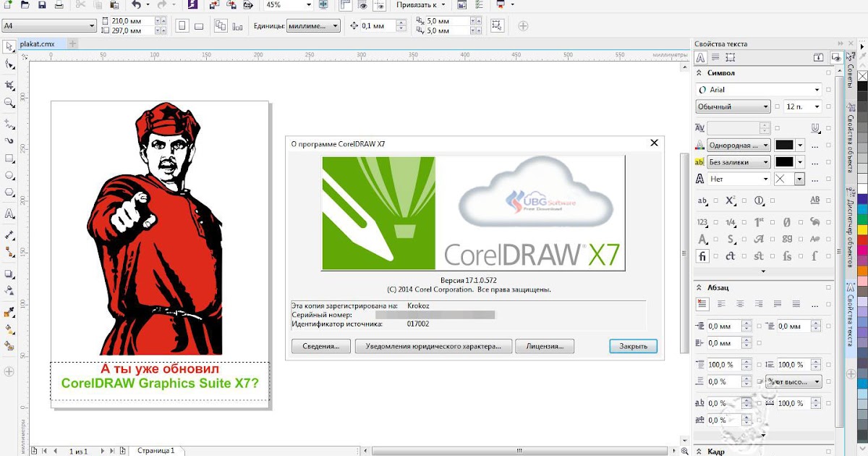Click the Open folder icon in toolbar

pyautogui.click(x=25, y=5)
